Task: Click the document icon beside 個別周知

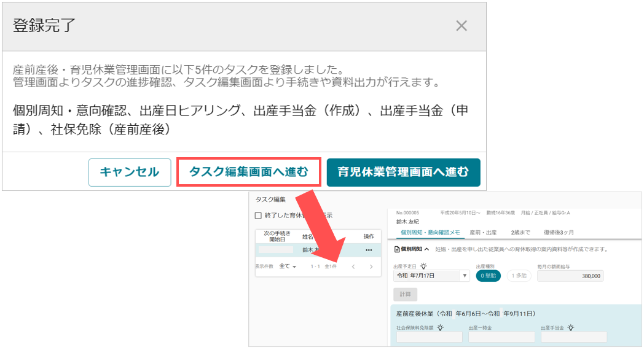Action: pyautogui.click(x=397, y=249)
